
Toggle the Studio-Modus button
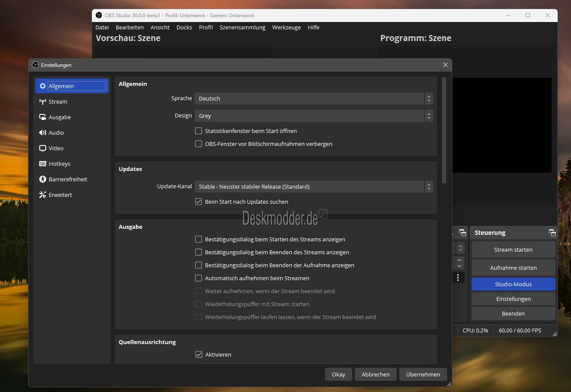tap(513, 284)
